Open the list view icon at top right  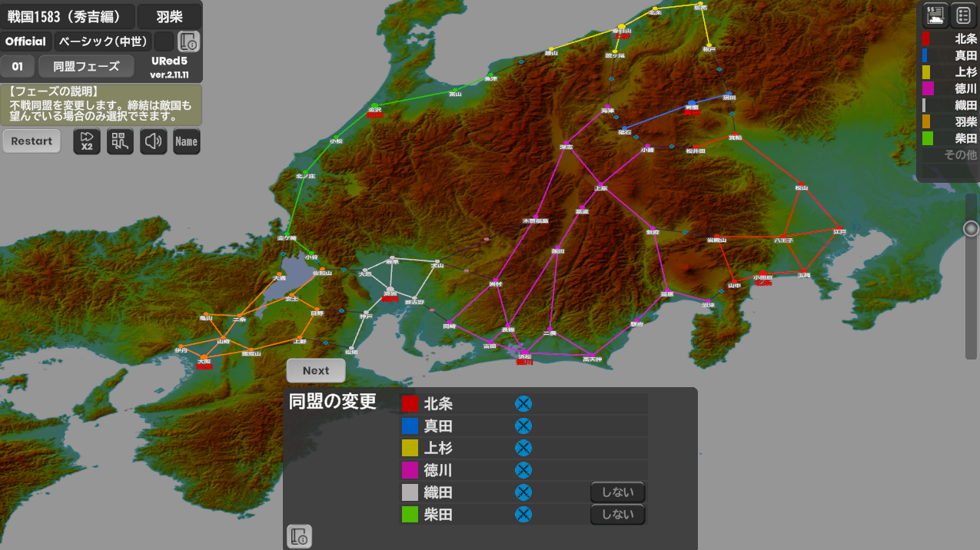click(x=962, y=15)
